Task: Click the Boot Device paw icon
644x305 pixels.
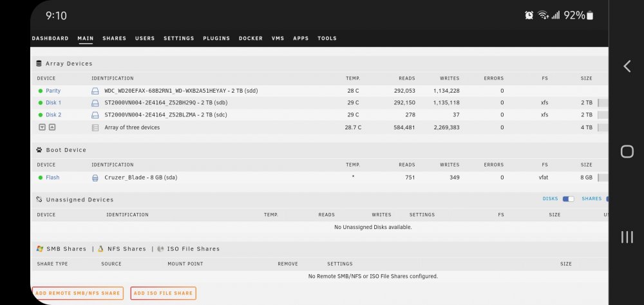Action: 39,150
